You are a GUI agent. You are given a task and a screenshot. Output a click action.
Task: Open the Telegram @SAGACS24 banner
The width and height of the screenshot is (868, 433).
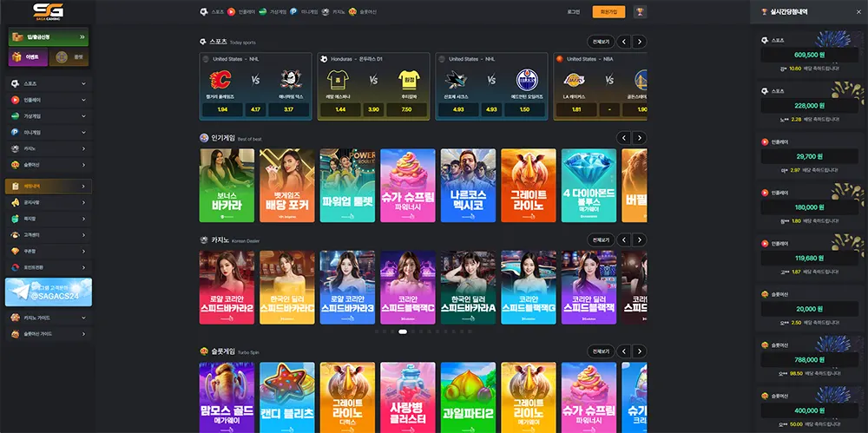49,292
